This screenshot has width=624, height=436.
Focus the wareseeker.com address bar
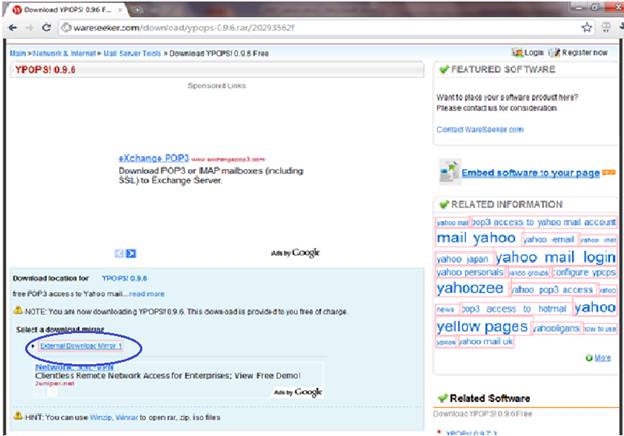click(318, 27)
